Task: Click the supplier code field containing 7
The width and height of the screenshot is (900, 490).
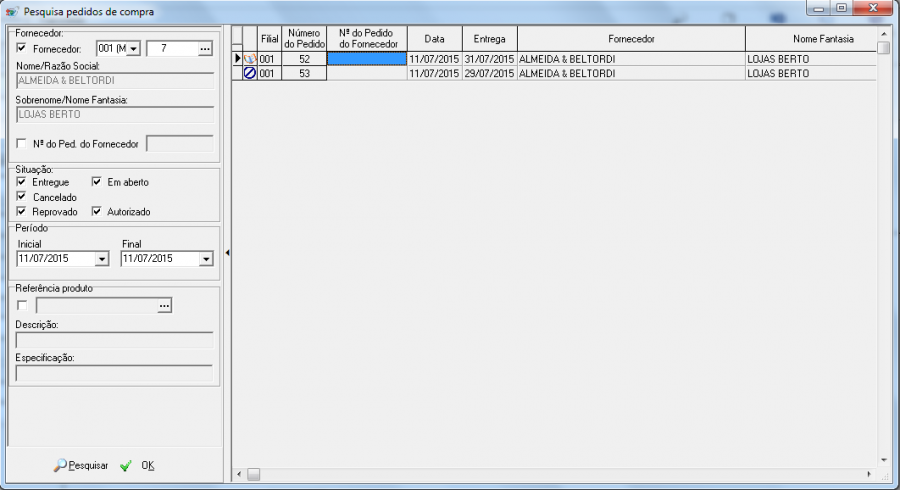Action: click(170, 48)
